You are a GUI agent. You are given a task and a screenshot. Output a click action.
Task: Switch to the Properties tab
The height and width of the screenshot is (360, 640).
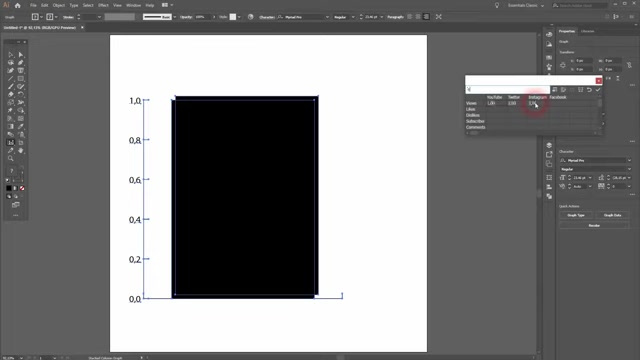point(567,31)
